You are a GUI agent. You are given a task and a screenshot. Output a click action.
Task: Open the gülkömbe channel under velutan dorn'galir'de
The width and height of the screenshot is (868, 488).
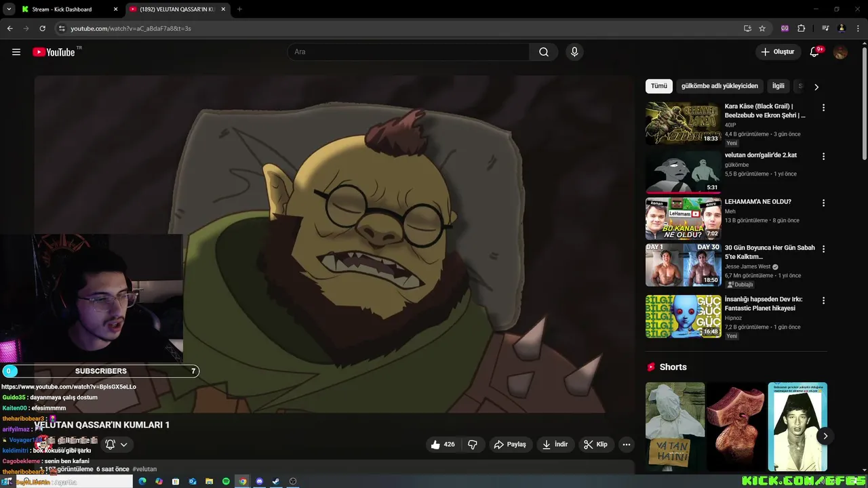point(736,165)
